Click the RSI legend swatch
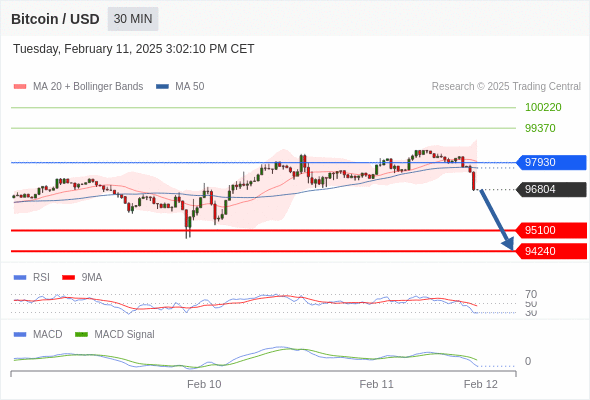The width and height of the screenshot is (590, 400). click(20, 278)
